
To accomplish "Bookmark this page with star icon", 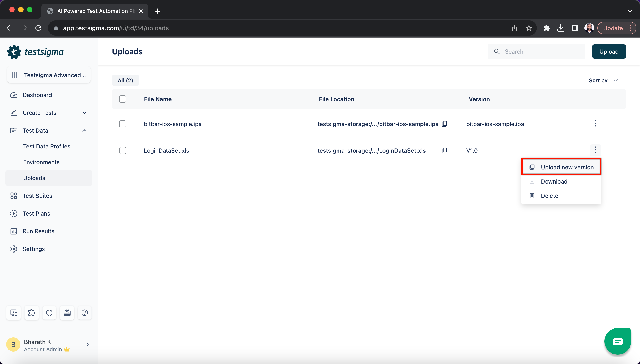I will pos(529,28).
